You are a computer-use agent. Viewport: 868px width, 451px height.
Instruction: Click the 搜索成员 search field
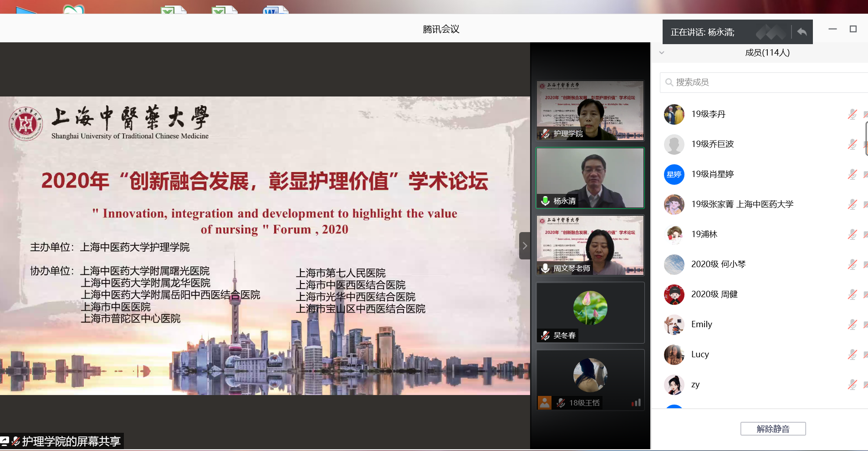click(x=765, y=82)
